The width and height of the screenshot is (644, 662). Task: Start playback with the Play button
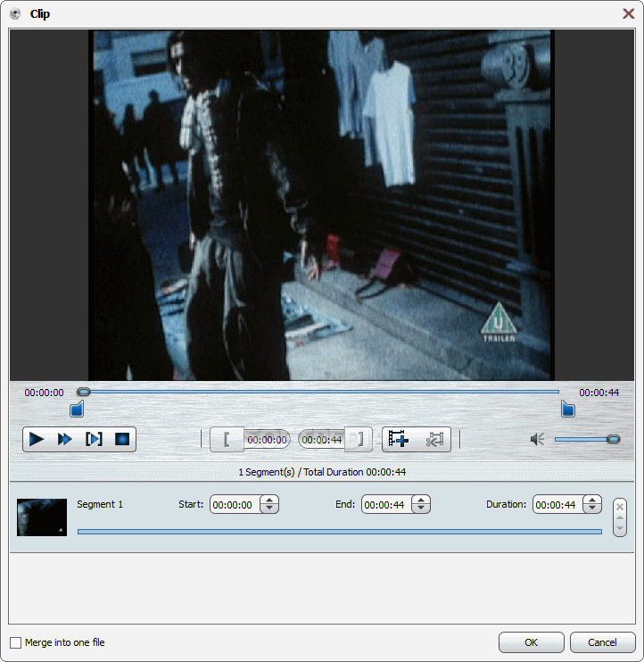click(x=37, y=440)
